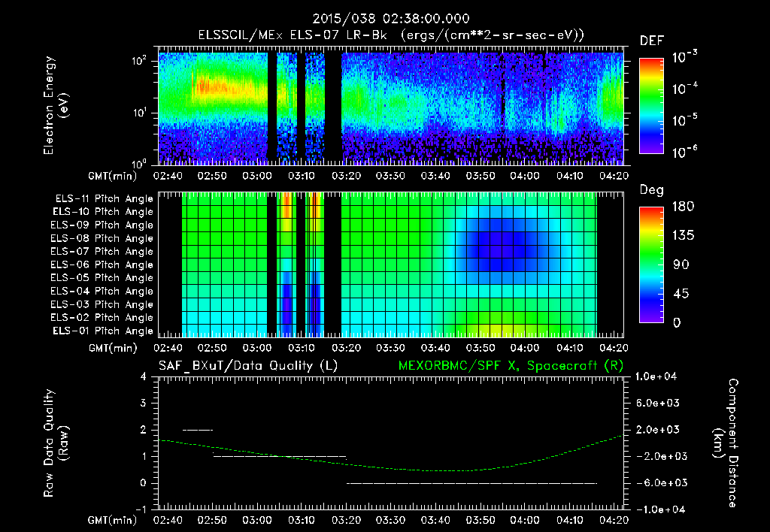Click the SAF_BXuT/Data Quality (L) label
Image resolution: width=770 pixels, height=532 pixels.
[x=248, y=366]
